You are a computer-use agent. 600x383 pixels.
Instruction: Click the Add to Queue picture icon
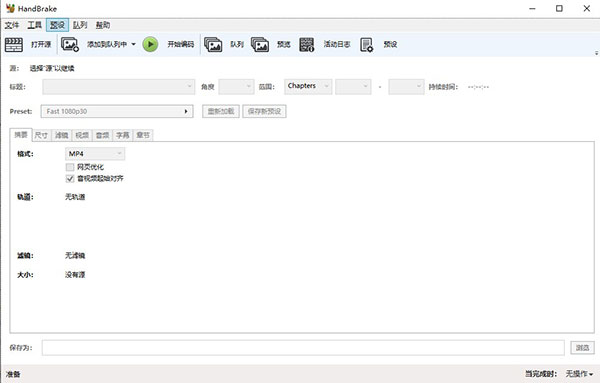[70, 44]
